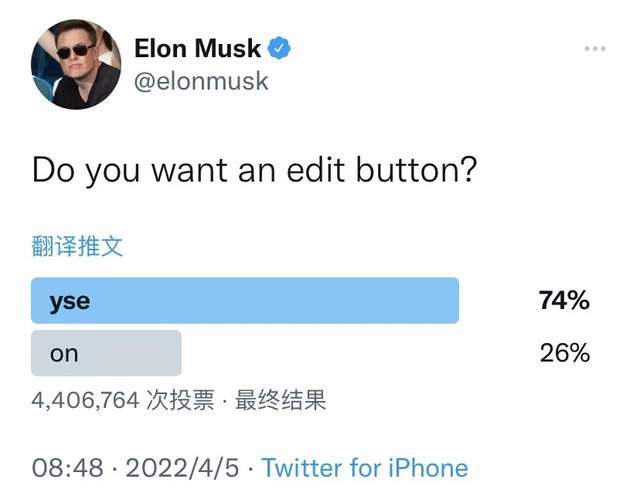Click the tweet text about edit button
This screenshot has width=640, height=496.
253,169
